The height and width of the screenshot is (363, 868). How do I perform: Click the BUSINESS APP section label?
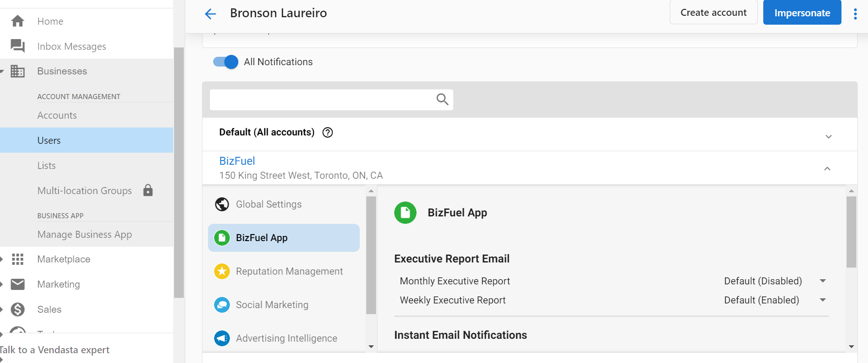click(61, 215)
